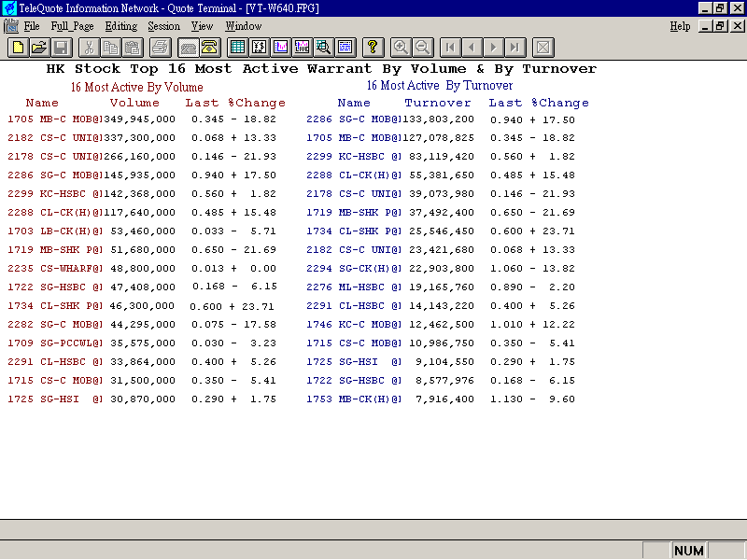Open the Editing menu

(121, 26)
